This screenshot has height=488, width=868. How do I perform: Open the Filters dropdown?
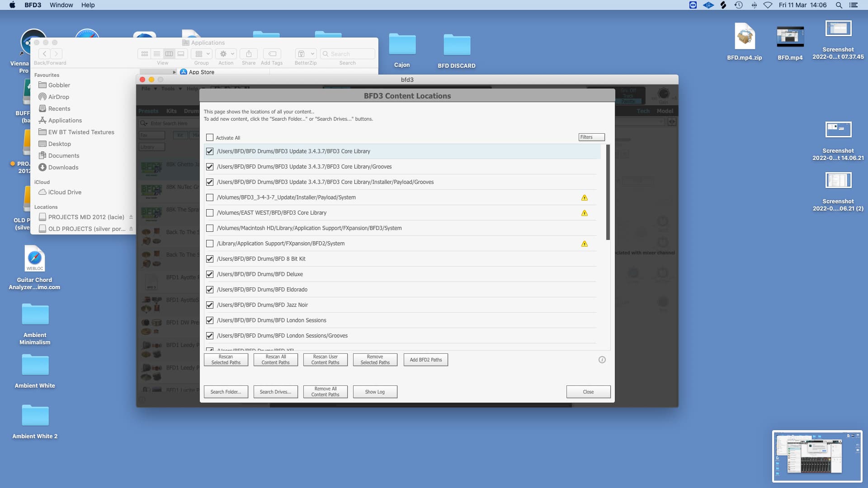591,137
